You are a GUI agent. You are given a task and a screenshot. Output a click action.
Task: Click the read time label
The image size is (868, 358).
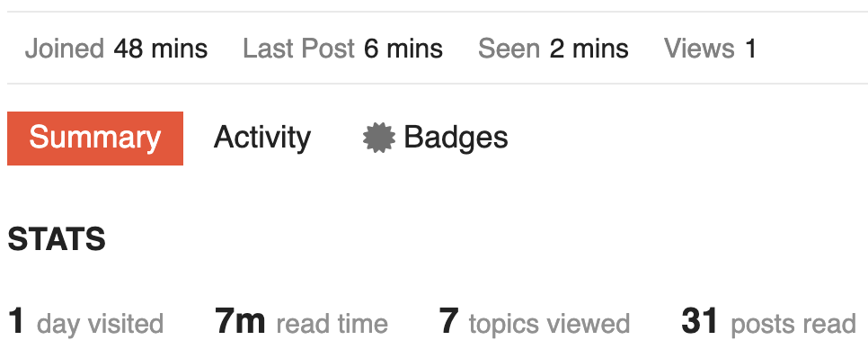click(x=332, y=324)
